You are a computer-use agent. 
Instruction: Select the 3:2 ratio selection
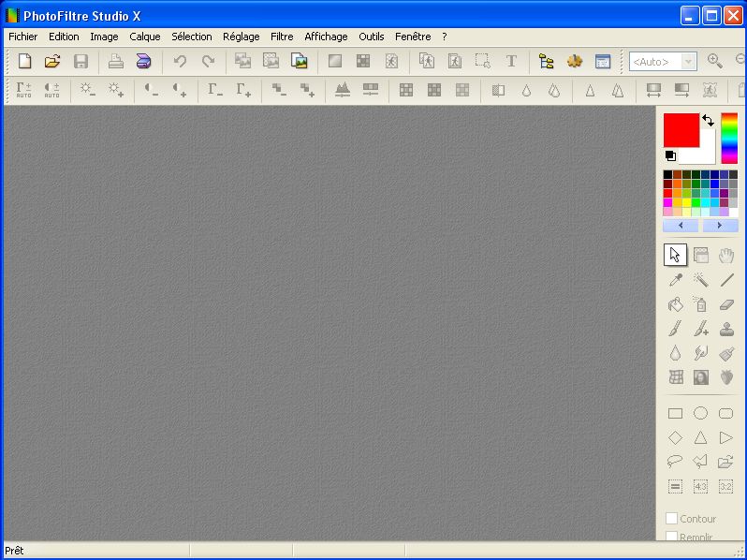coord(726,487)
